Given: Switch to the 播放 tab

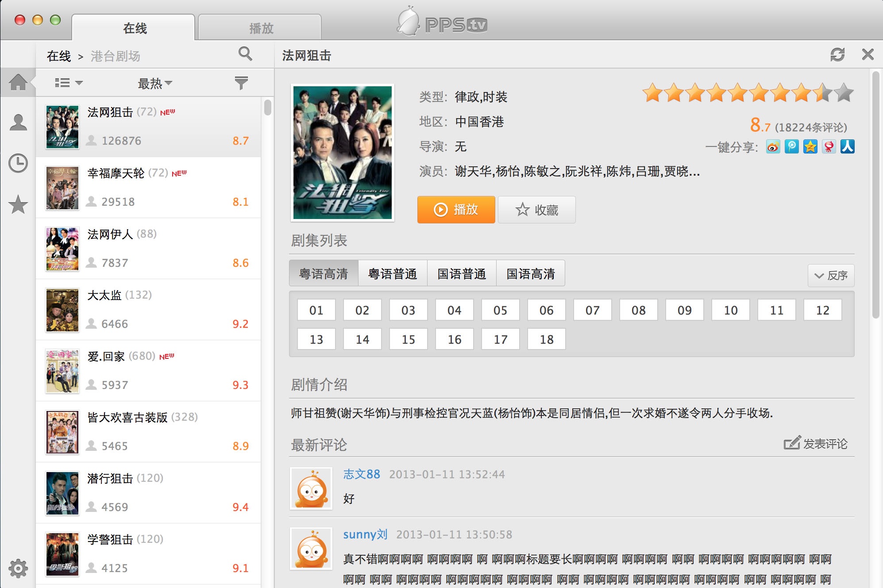Looking at the screenshot, I should [260, 27].
